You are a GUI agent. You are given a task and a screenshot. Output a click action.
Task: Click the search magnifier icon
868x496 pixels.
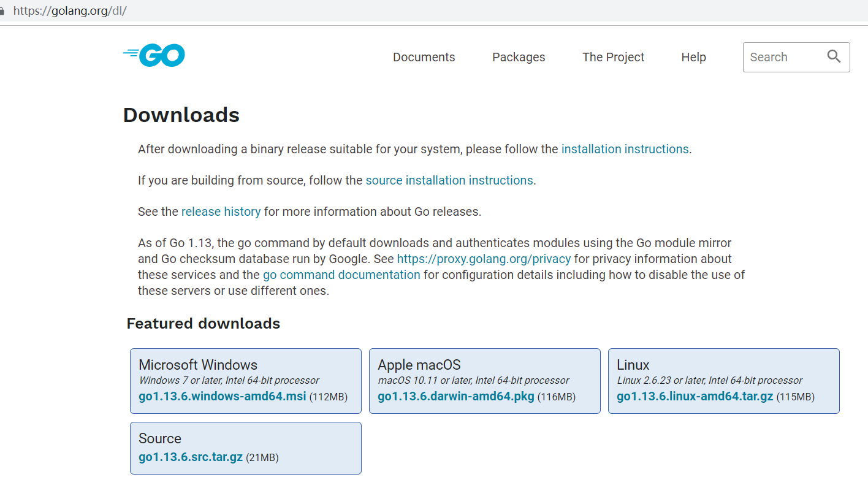[834, 56]
